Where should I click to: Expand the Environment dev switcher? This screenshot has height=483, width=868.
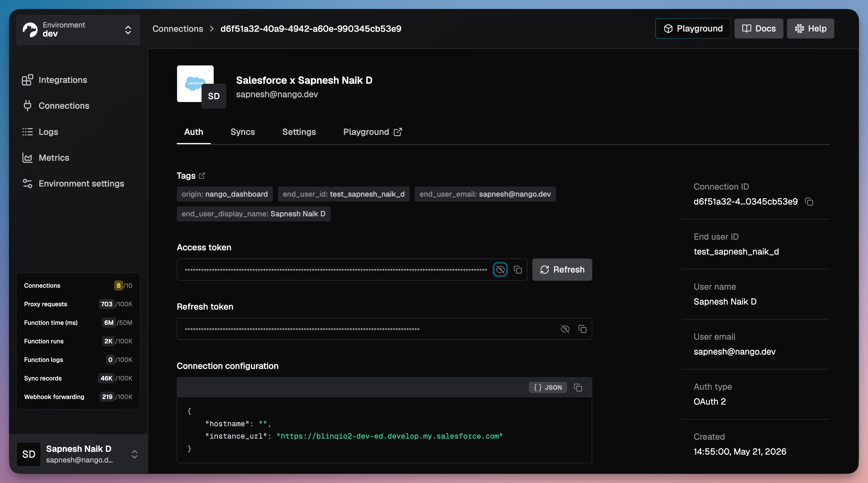click(78, 30)
